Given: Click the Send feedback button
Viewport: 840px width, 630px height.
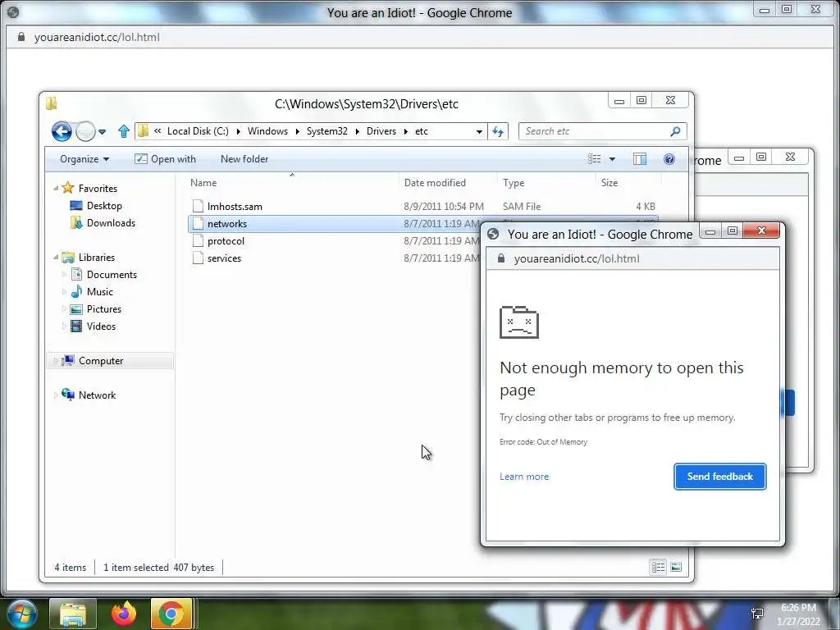Looking at the screenshot, I should pos(720,477).
